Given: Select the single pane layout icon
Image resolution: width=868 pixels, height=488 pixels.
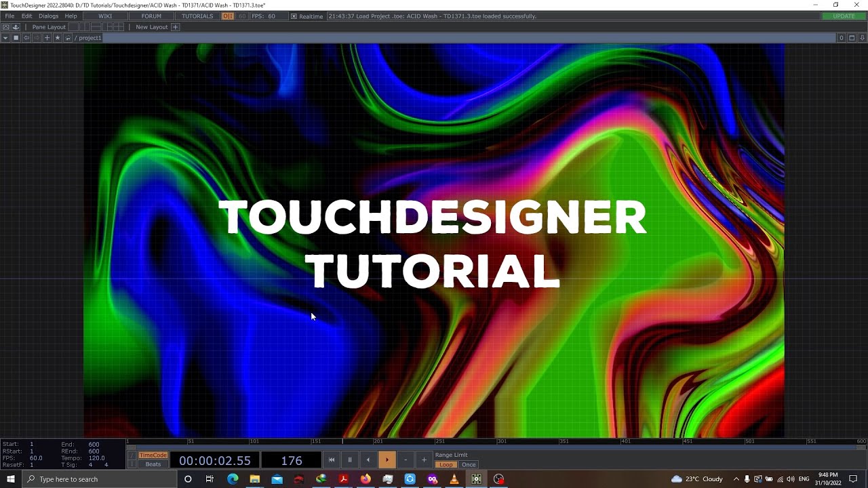Looking at the screenshot, I should click(73, 27).
